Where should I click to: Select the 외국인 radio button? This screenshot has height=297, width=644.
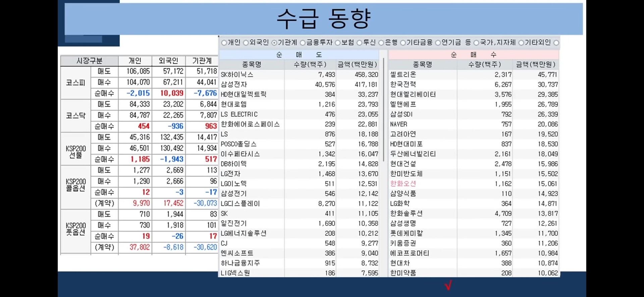point(246,43)
